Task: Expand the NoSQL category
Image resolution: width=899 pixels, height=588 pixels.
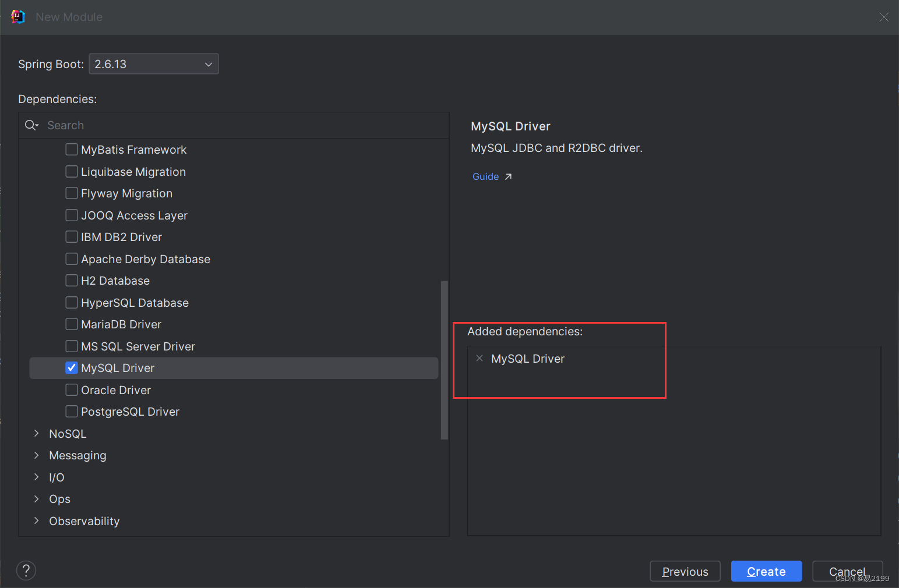Action: [37, 433]
